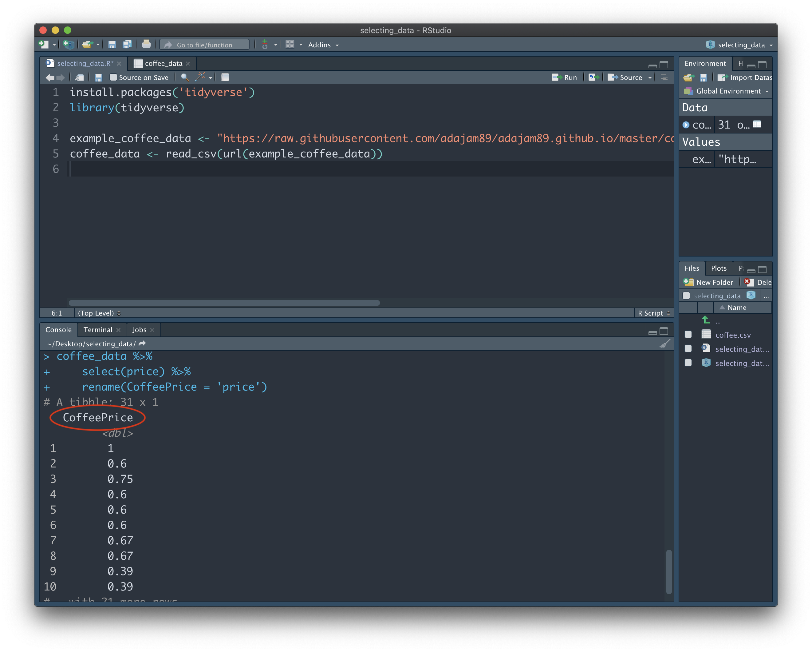The image size is (812, 652).
Task: Go to parent directory green up arrow
Action: [706, 320]
